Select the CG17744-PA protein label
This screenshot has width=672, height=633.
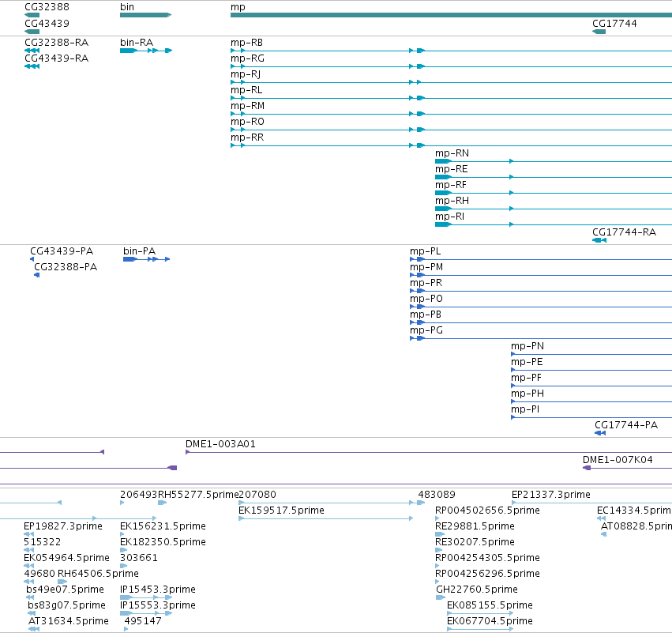click(626, 424)
